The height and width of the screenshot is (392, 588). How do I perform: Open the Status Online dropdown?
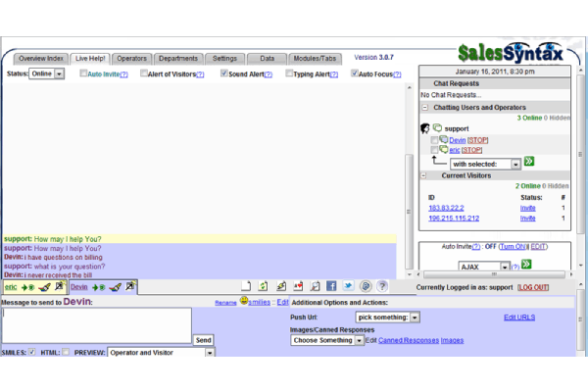[46, 73]
